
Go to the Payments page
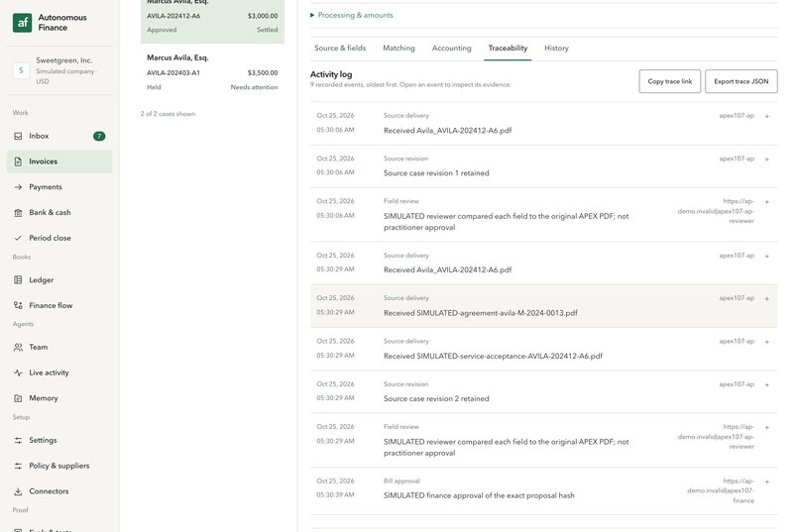pyautogui.click(x=59, y=187)
